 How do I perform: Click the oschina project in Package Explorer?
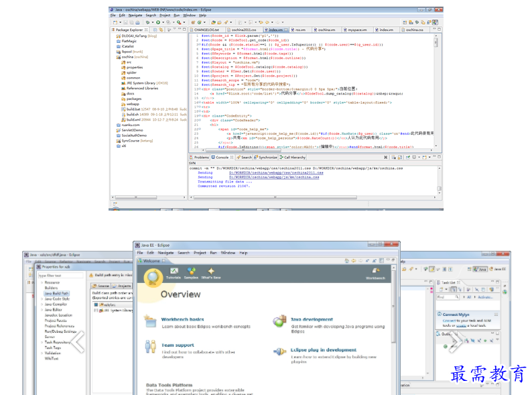tap(132, 57)
